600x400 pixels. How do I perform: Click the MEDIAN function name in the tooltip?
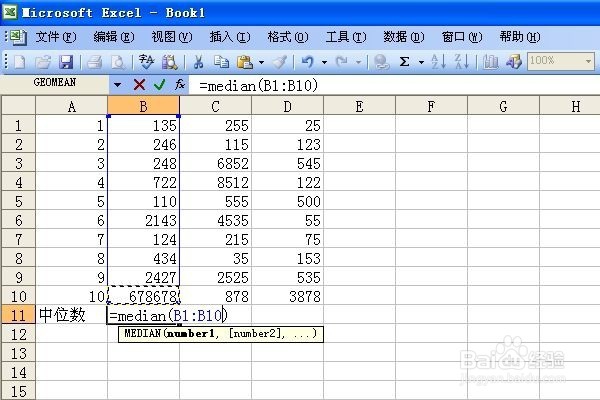click(143, 333)
